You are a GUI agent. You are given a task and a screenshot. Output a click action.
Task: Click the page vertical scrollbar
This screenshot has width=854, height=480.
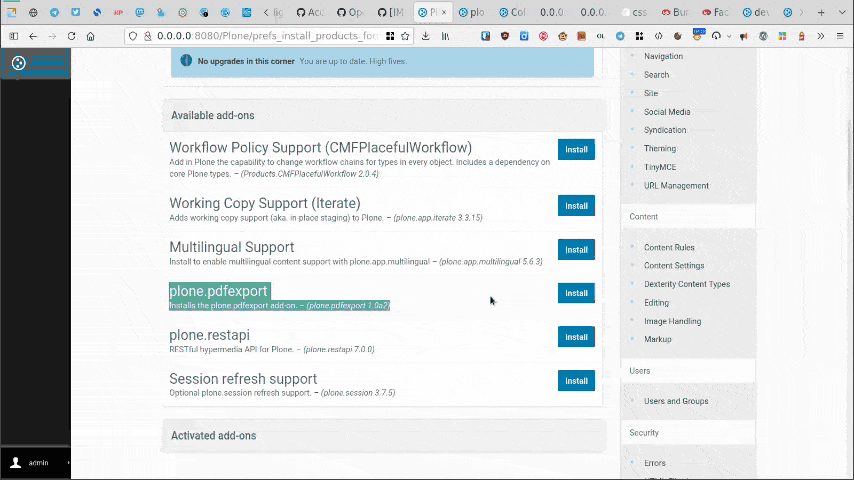[x=851, y=153]
